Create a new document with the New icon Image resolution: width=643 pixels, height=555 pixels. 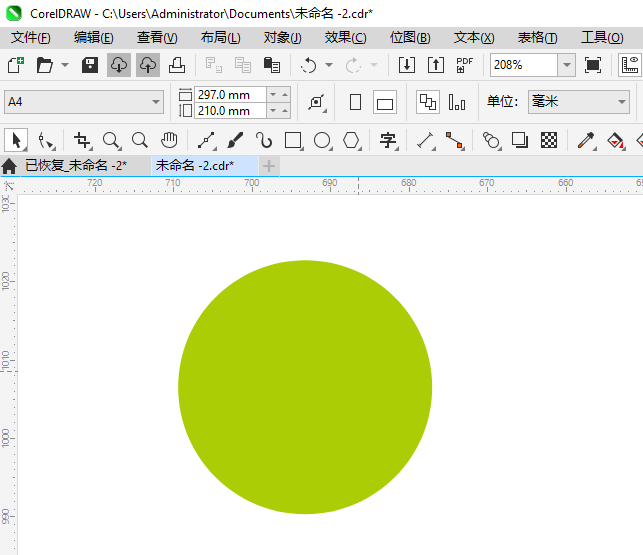(16, 65)
